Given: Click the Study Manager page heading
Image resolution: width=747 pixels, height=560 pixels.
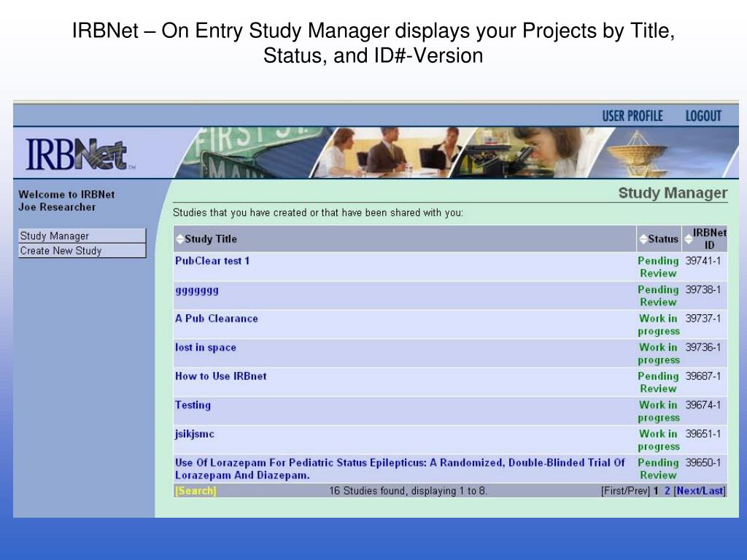Looking at the screenshot, I should (673, 192).
